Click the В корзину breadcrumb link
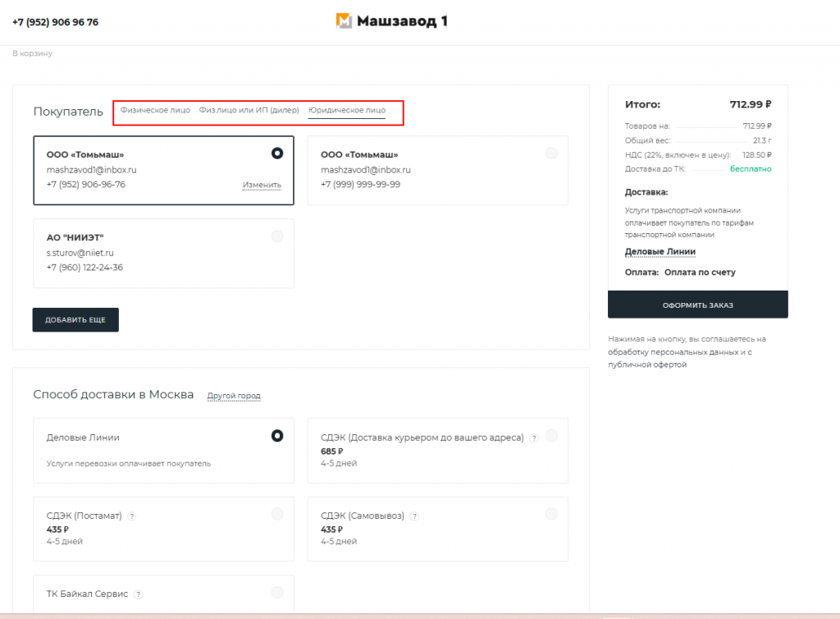The width and height of the screenshot is (840, 619). tap(32, 53)
